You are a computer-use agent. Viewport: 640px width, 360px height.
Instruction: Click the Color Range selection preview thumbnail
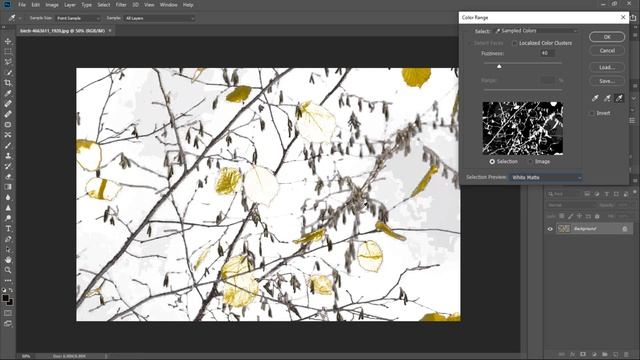(x=522, y=128)
